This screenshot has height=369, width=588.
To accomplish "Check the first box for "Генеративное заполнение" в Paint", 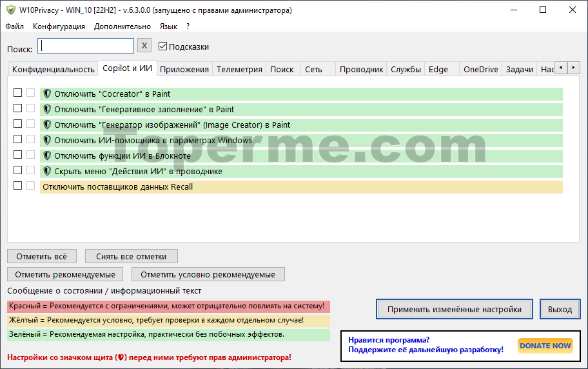I will point(17,108).
